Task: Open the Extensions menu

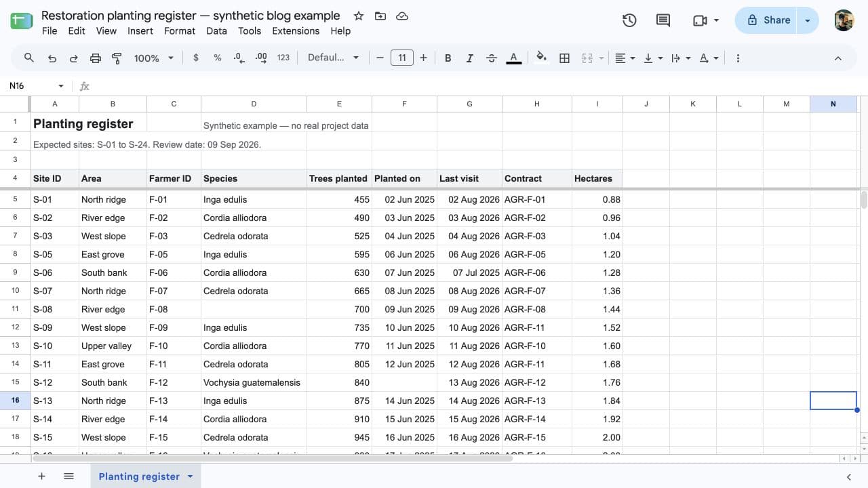Action: pyautogui.click(x=296, y=30)
